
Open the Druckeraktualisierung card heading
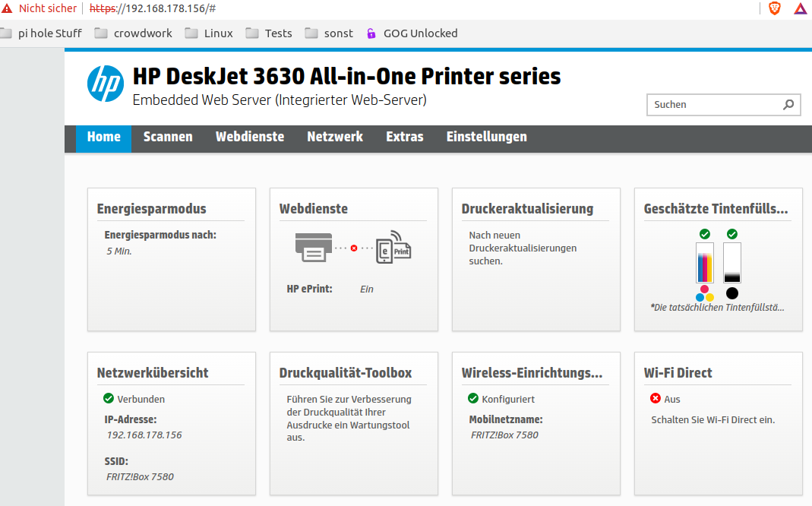pos(527,209)
